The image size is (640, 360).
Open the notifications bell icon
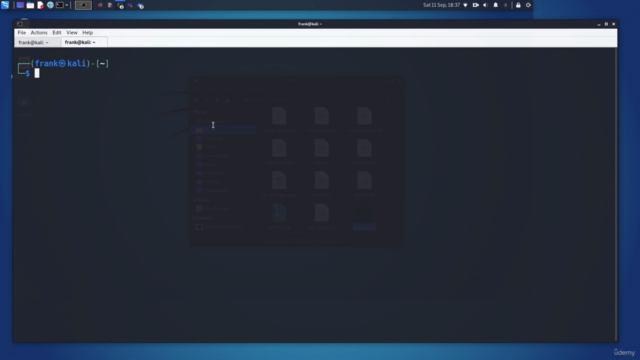pos(496,5)
